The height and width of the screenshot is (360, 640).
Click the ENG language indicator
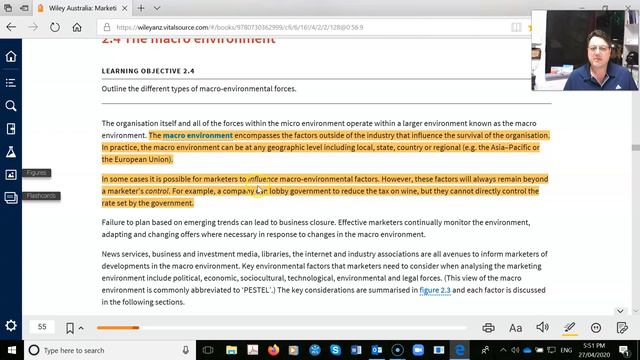click(566, 350)
